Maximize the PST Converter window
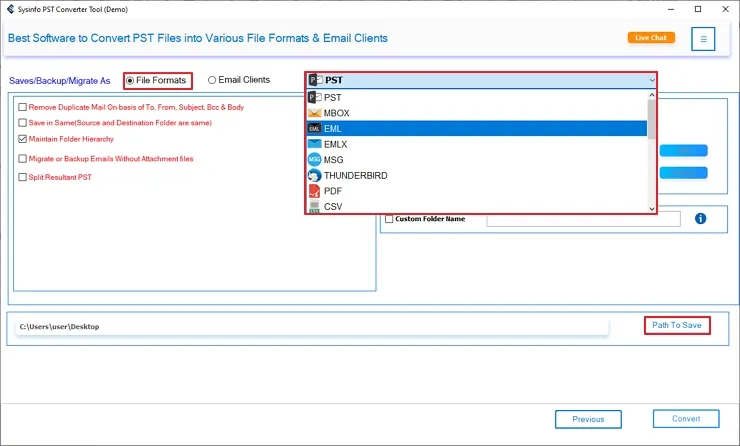740x446 pixels. tap(698, 9)
